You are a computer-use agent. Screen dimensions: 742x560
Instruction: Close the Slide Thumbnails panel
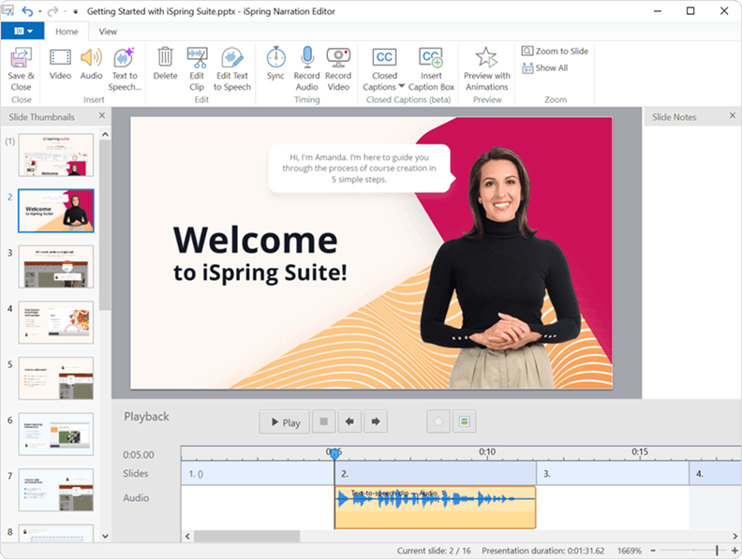(102, 116)
